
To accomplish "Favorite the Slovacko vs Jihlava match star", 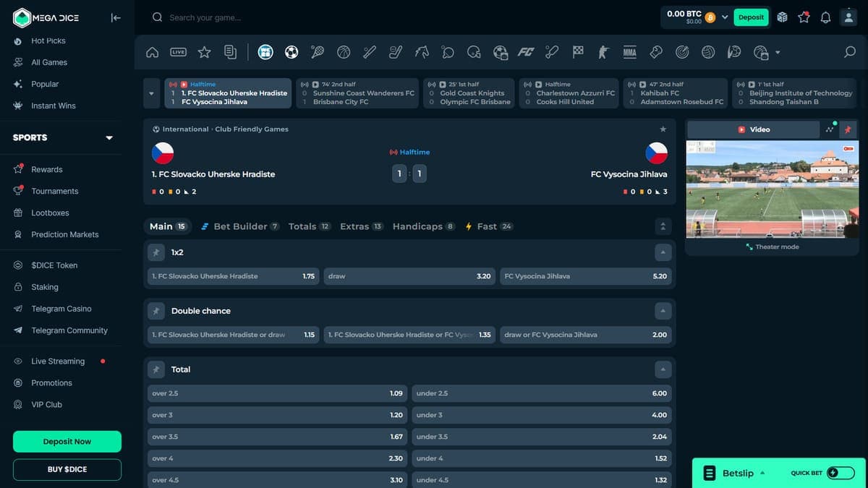I will [663, 129].
